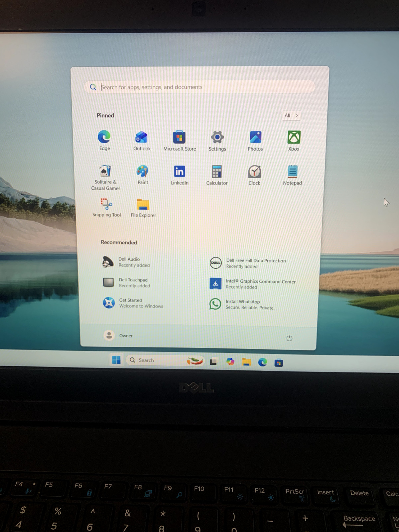Launch the Photos app
The height and width of the screenshot is (532, 399).
[255, 141]
